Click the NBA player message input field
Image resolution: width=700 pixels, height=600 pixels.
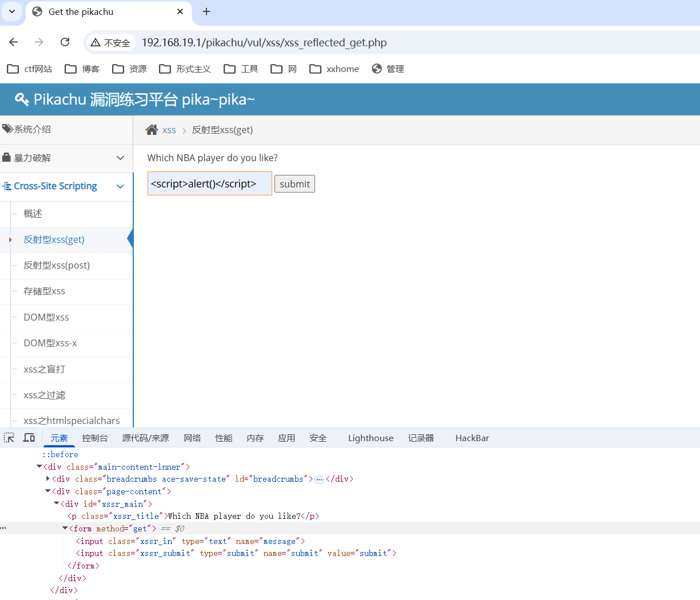(x=210, y=184)
